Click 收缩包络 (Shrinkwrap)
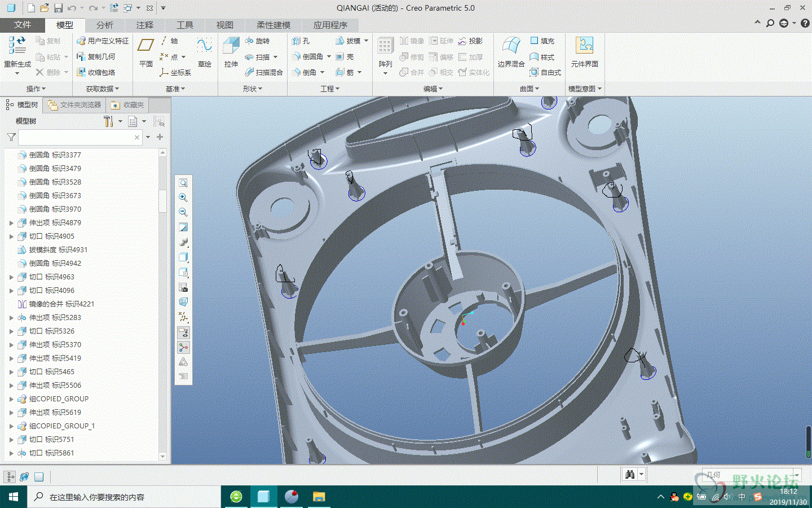 (x=96, y=73)
